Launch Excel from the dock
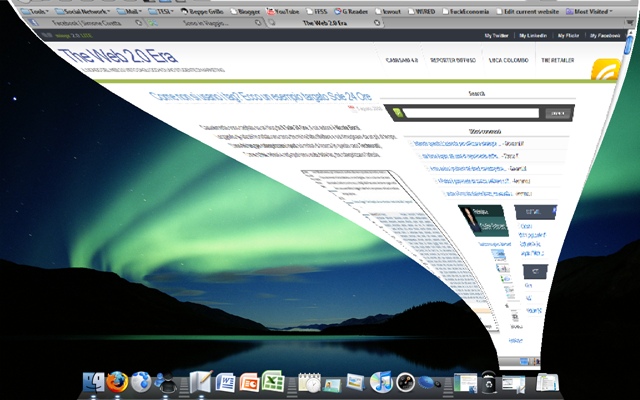 [x=273, y=382]
